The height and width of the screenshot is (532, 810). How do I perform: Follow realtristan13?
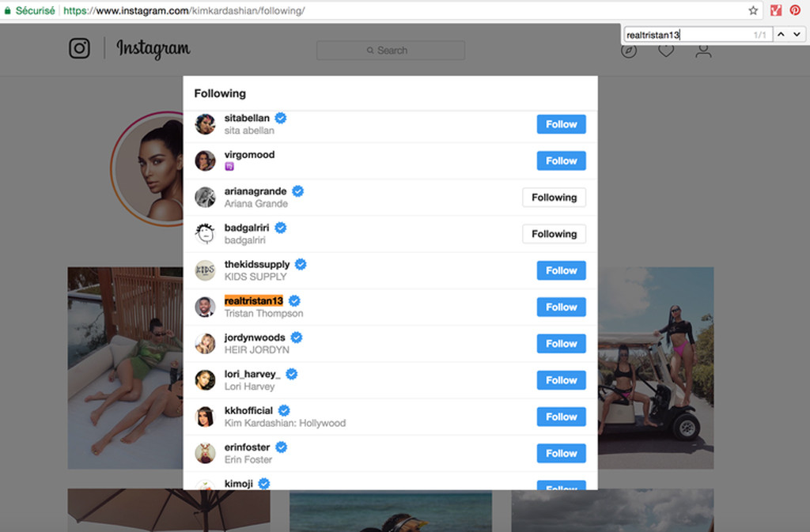(x=561, y=307)
